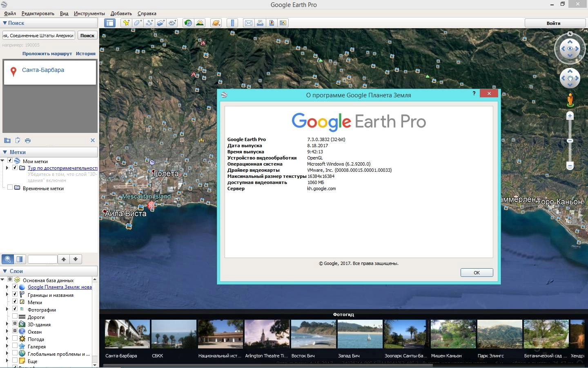Viewport: 588px width, 368px height.
Task: Click the Поиск search button
Action: coord(87,36)
